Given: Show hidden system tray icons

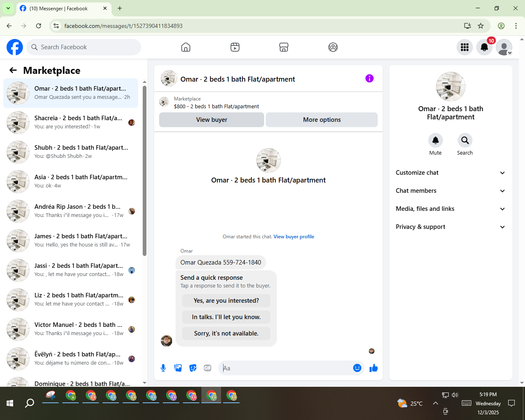Looking at the screenshot, I should [436, 403].
